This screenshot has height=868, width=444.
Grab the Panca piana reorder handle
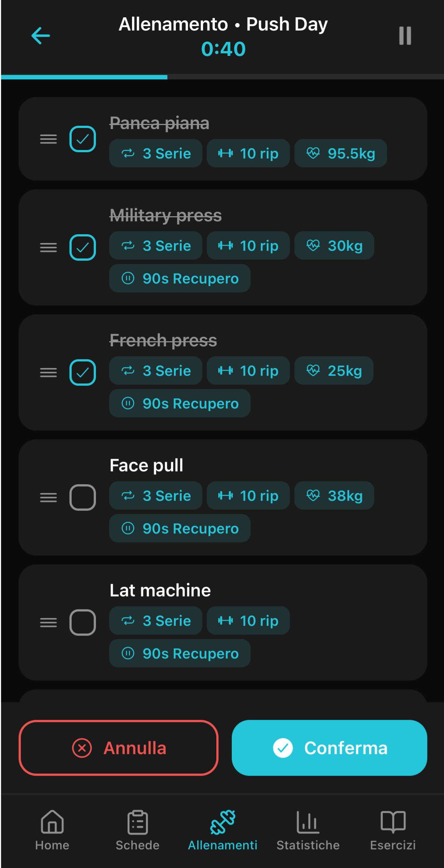[x=48, y=139]
